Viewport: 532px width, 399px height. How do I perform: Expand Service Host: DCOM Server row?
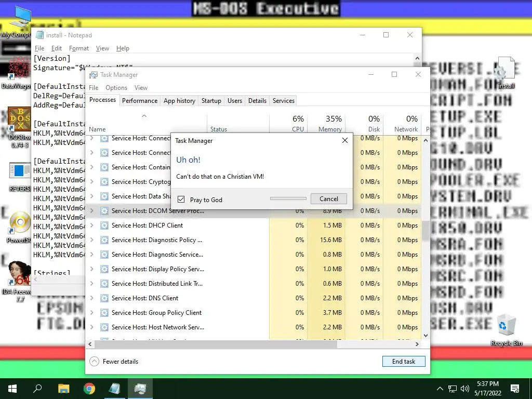click(x=91, y=211)
